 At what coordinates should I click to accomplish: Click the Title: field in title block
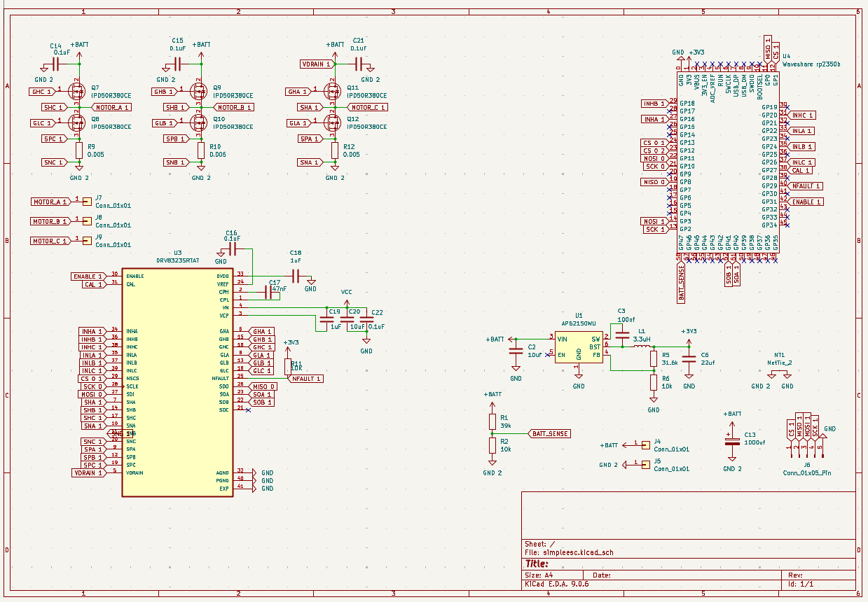coord(537,563)
